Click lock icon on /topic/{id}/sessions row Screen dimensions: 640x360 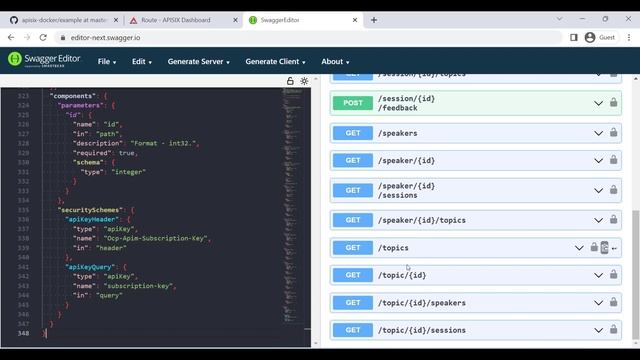coord(613,329)
